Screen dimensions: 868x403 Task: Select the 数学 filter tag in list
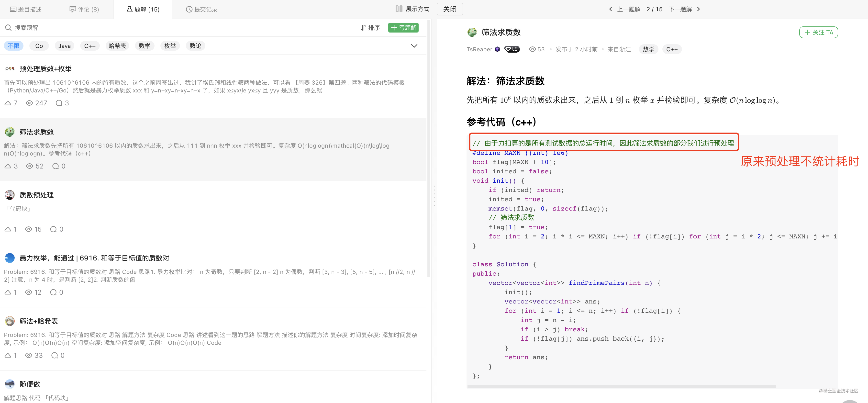pos(145,46)
